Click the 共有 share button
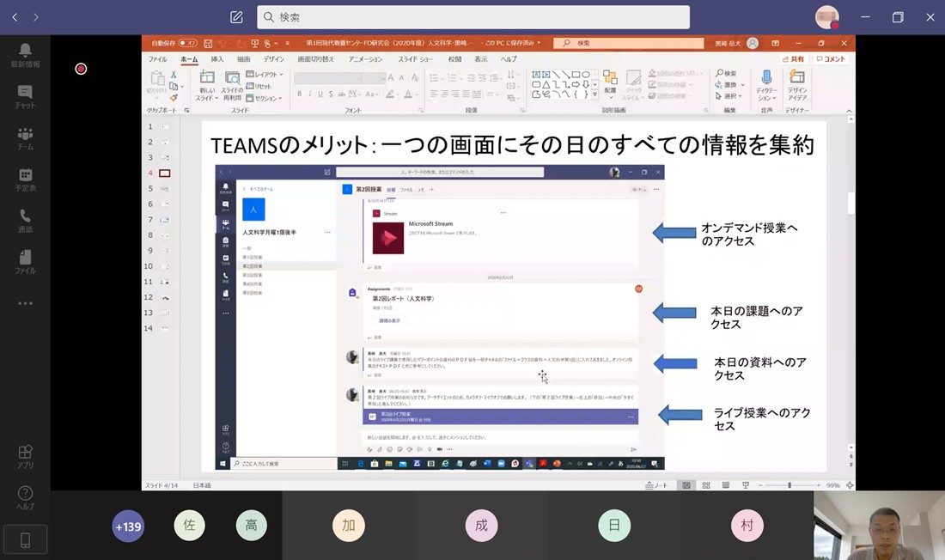 pyautogui.click(x=793, y=59)
